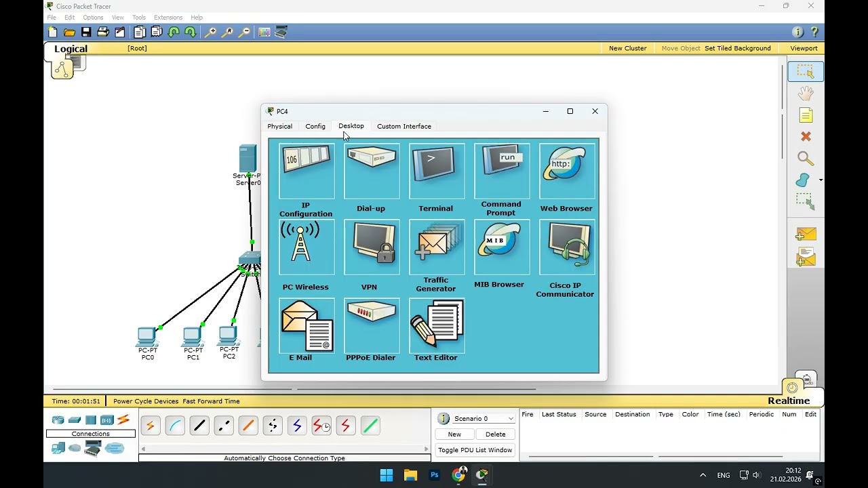Viewport: 868px width, 488px height.
Task: Open the MIB Browser
Action: point(502,247)
